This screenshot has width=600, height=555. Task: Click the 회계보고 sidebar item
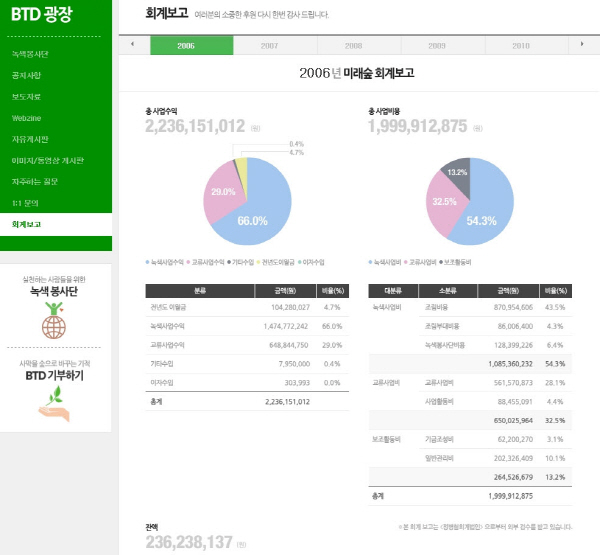[x=27, y=225]
